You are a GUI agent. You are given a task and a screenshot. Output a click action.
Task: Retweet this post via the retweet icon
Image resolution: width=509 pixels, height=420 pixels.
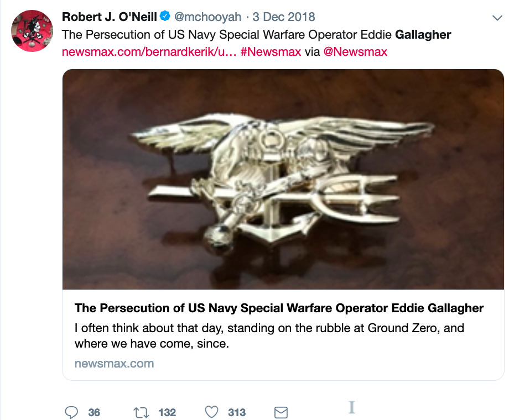pyautogui.click(x=141, y=413)
